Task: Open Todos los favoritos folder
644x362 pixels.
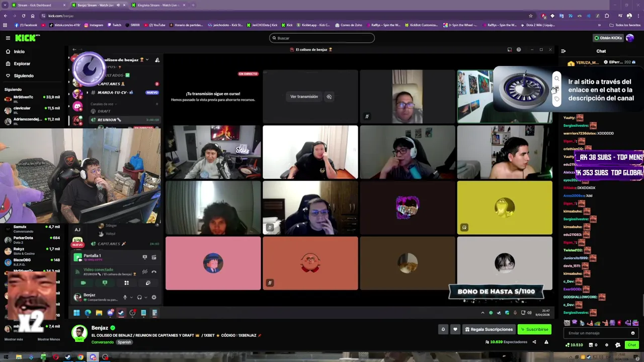Action: (x=625, y=25)
